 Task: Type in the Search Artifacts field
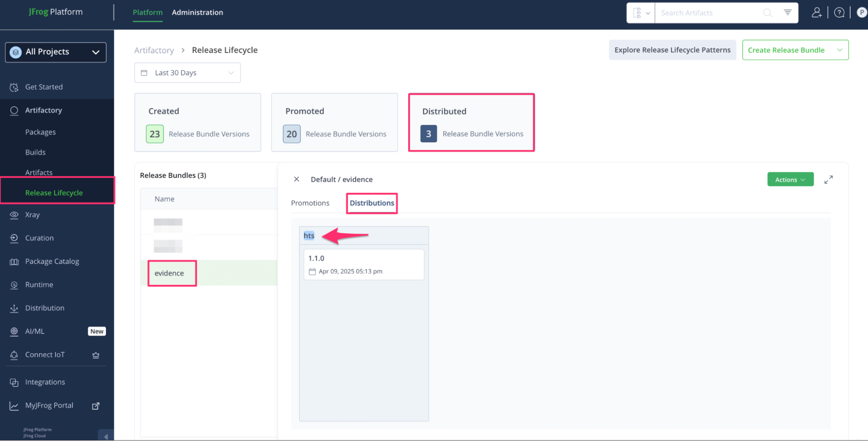pyautogui.click(x=708, y=13)
